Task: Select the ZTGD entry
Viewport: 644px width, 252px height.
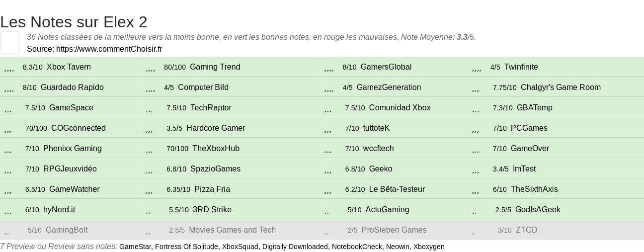Action: [x=526, y=230]
